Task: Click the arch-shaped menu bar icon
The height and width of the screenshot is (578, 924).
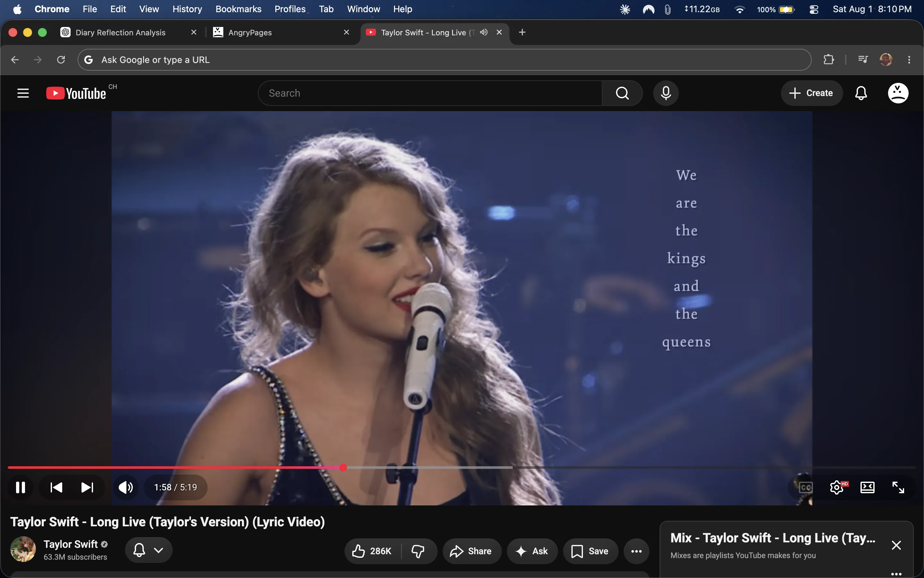Action: [648, 9]
